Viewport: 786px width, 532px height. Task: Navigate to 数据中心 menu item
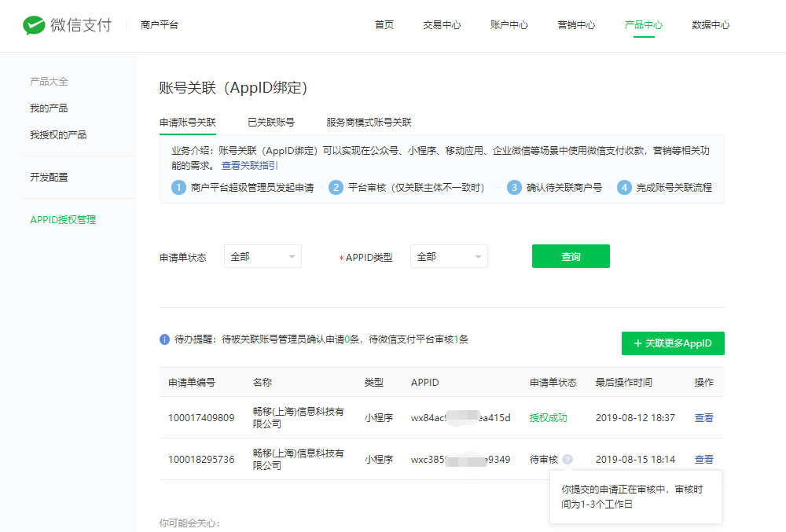point(711,25)
